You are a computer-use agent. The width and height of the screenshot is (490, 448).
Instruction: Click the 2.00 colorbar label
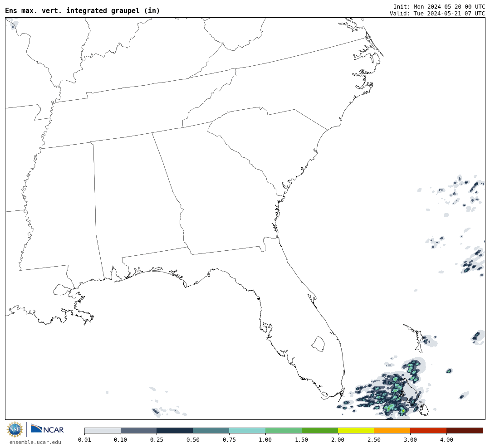click(x=338, y=440)
